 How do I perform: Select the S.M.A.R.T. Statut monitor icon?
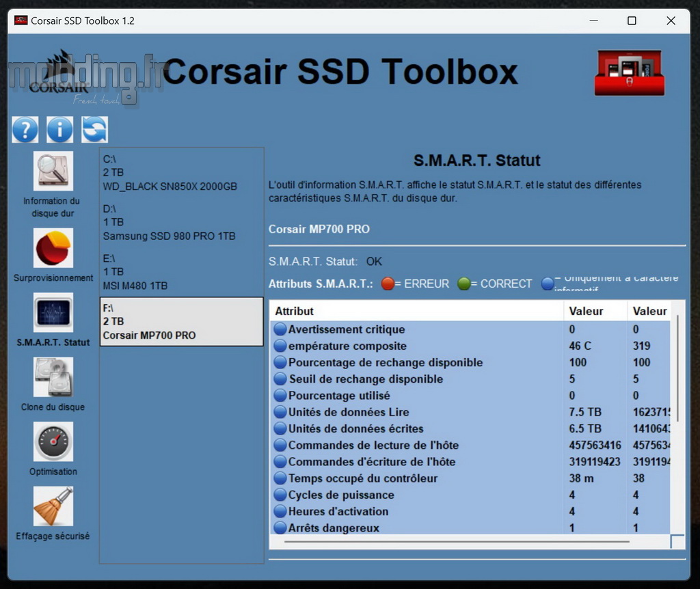pos(53,312)
